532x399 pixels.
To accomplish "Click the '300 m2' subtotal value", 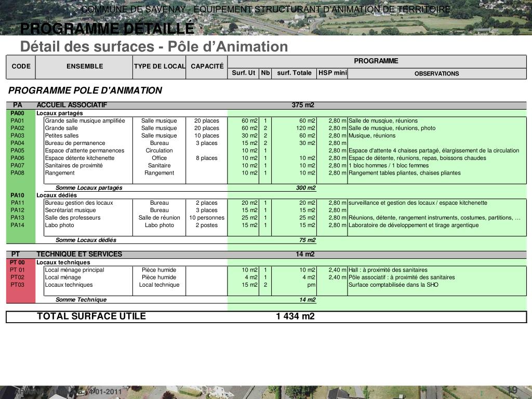I will [x=305, y=188].
